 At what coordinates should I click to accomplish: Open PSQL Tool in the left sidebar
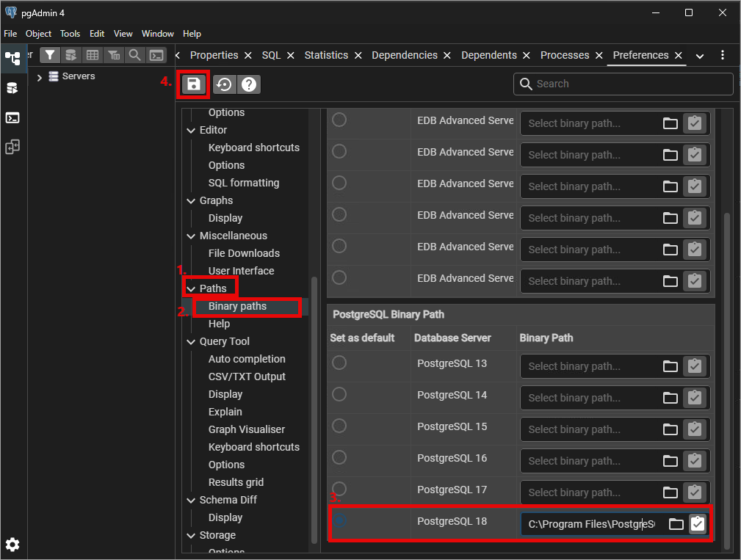(12, 117)
